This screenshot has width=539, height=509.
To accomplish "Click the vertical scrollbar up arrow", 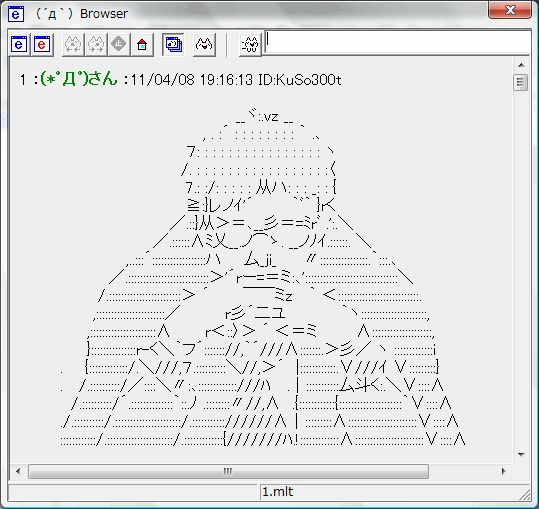I will click(x=521, y=65).
